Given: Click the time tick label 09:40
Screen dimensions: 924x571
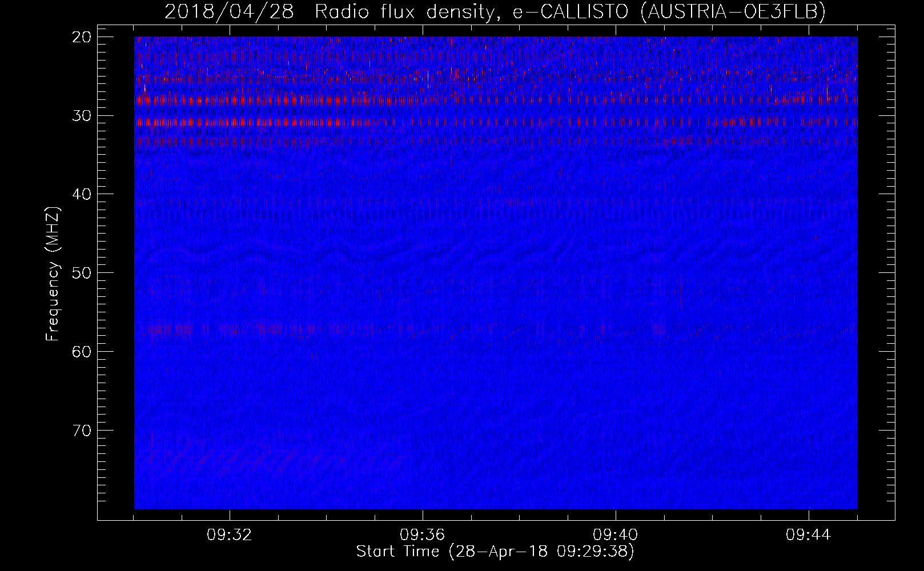Looking at the screenshot, I should tap(616, 535).
